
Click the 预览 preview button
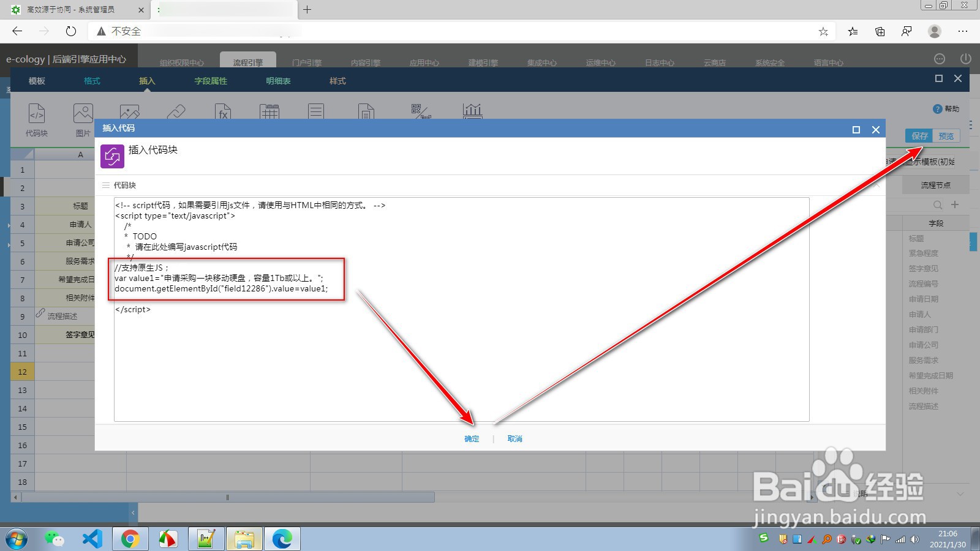click(x=946, y=136)
